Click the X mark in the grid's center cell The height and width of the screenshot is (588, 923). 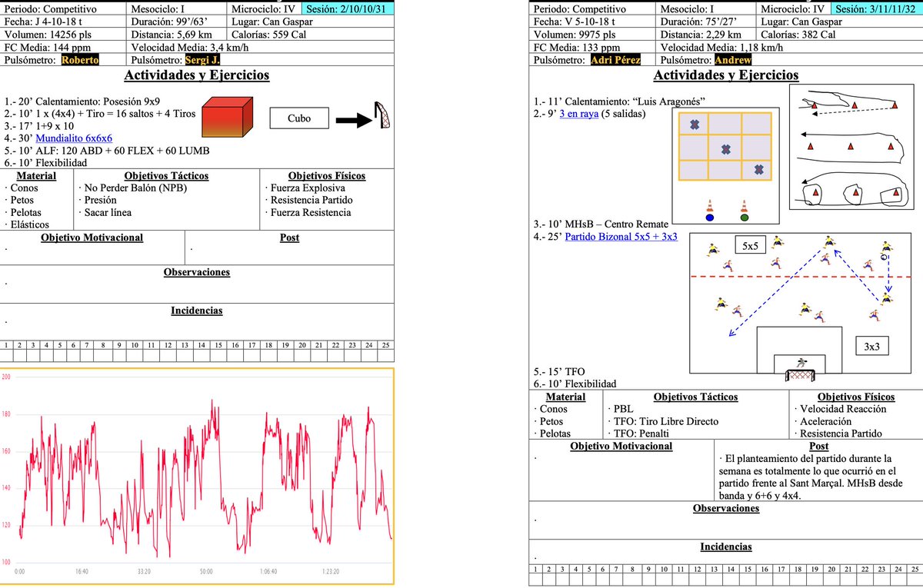click(x=726, y=148)
